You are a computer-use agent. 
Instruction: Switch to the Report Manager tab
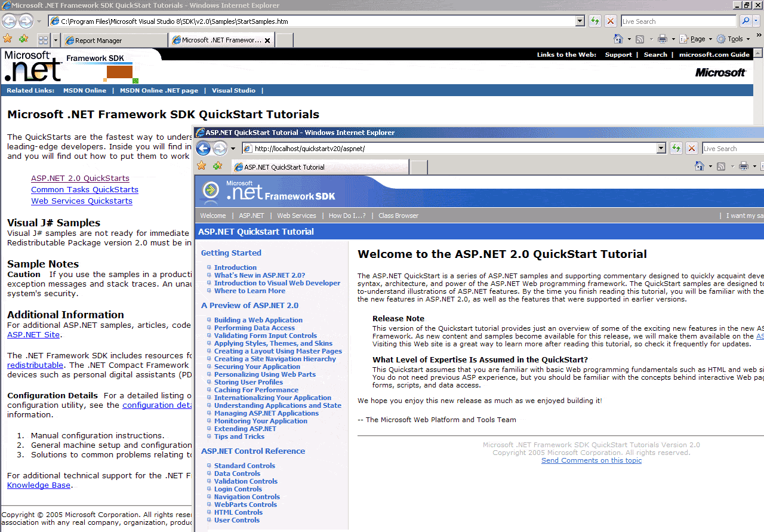[x=115, y=41]
